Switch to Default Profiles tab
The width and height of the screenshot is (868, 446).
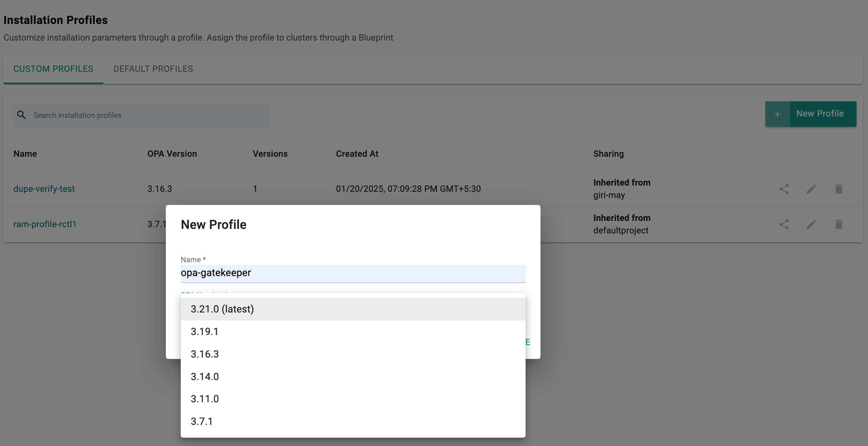(153, 69)
